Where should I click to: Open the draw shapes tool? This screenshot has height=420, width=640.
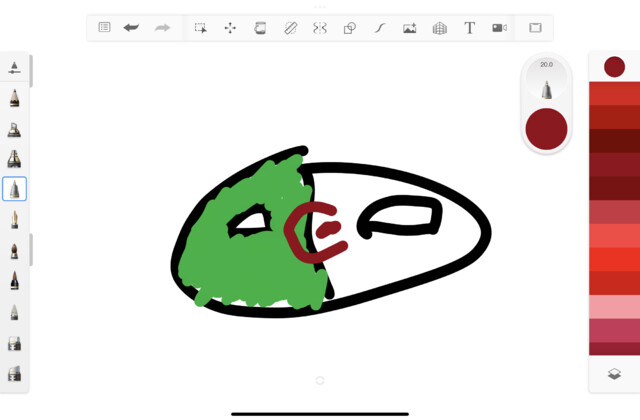[x=350, y=28]
